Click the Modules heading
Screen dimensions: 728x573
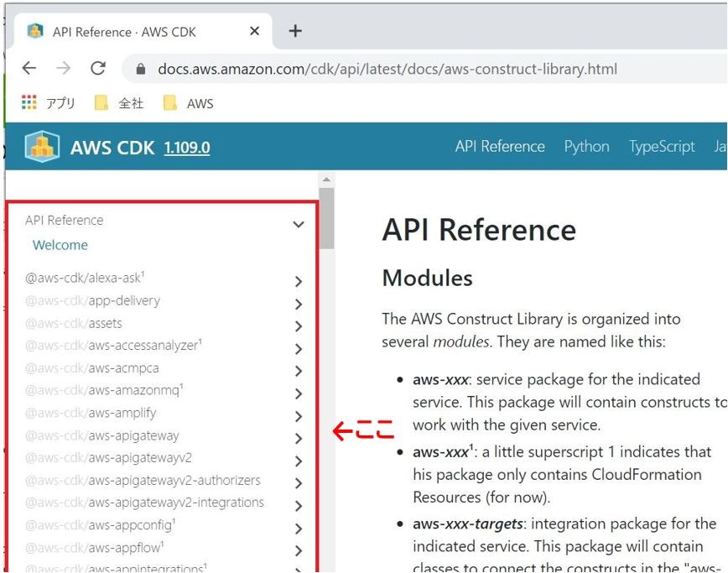(427, 279)
